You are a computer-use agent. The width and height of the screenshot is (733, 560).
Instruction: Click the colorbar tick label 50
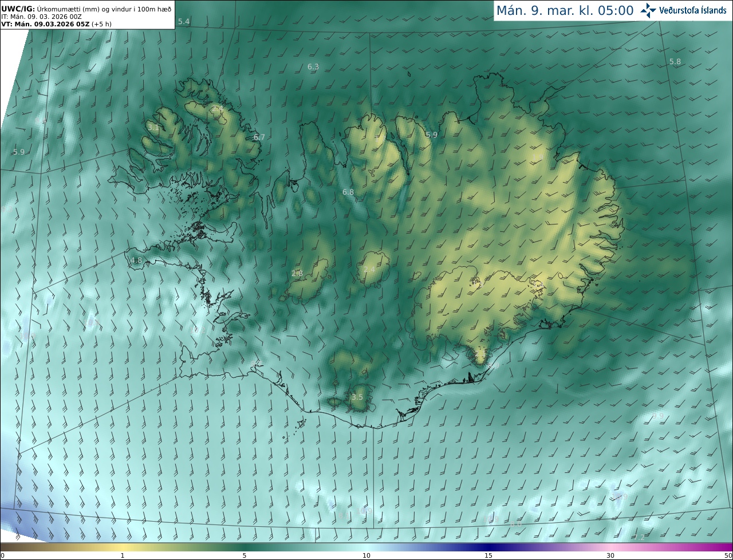pyautogui.click(x=728, y=555)
